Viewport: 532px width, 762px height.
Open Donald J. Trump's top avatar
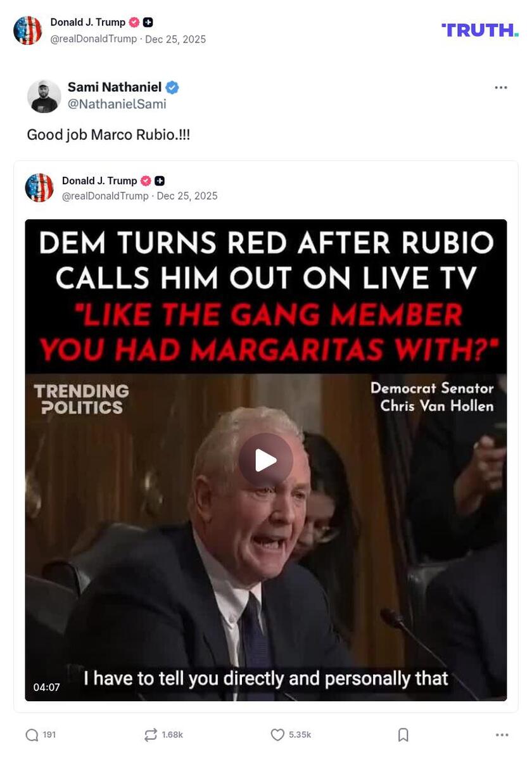point(28,30)
